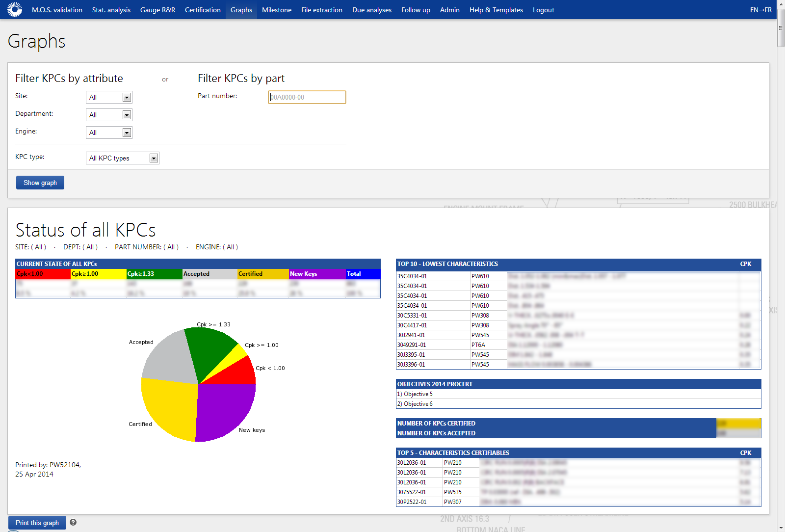Click the PW308 cell in 30C5331-01 row
This screenshot has height=532, width=785.
[488, 316]
